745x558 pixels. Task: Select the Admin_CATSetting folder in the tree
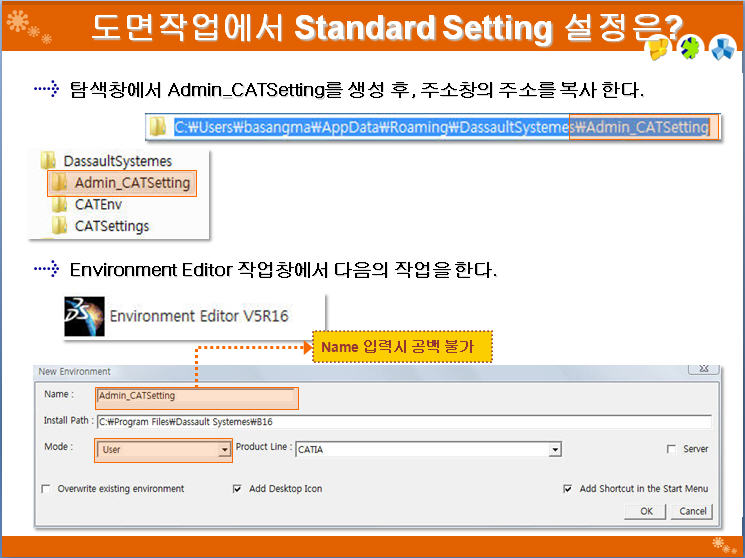click(130, 183)
